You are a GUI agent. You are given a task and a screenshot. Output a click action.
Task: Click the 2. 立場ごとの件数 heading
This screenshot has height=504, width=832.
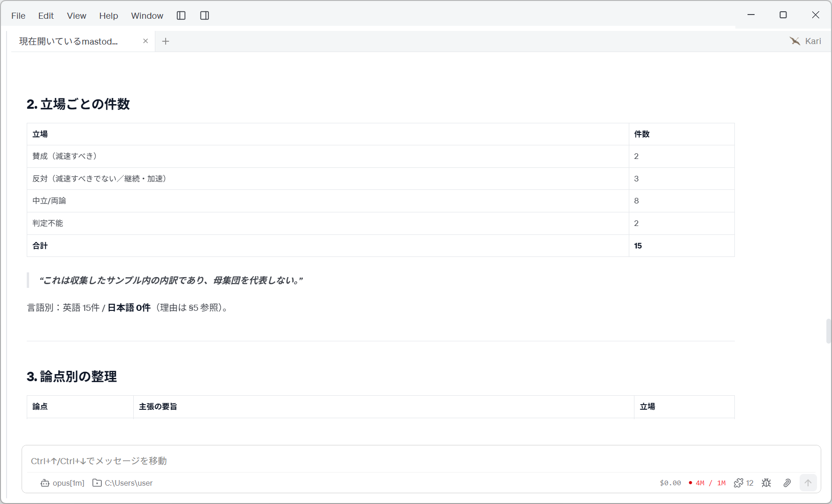pos(78,104)
